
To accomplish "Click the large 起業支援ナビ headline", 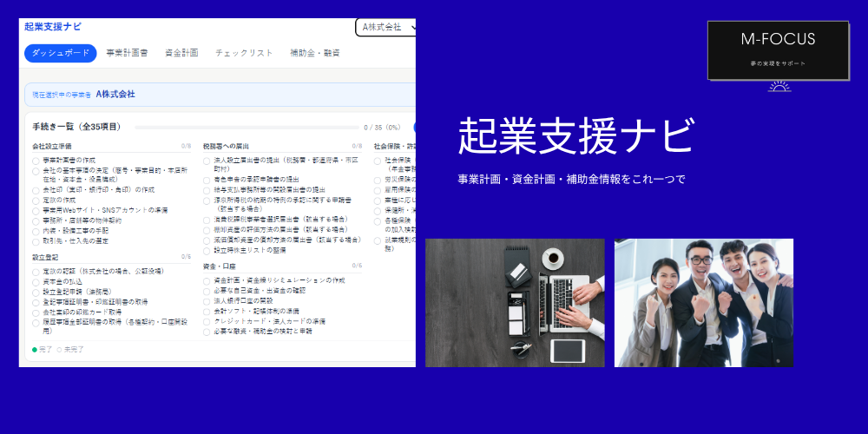I will [x=575, y=135].
